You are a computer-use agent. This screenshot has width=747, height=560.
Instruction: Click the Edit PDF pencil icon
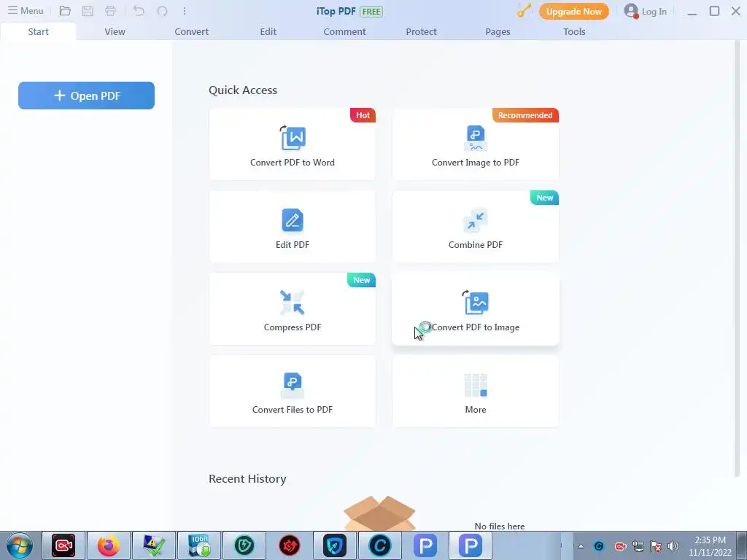click(293, 220)
